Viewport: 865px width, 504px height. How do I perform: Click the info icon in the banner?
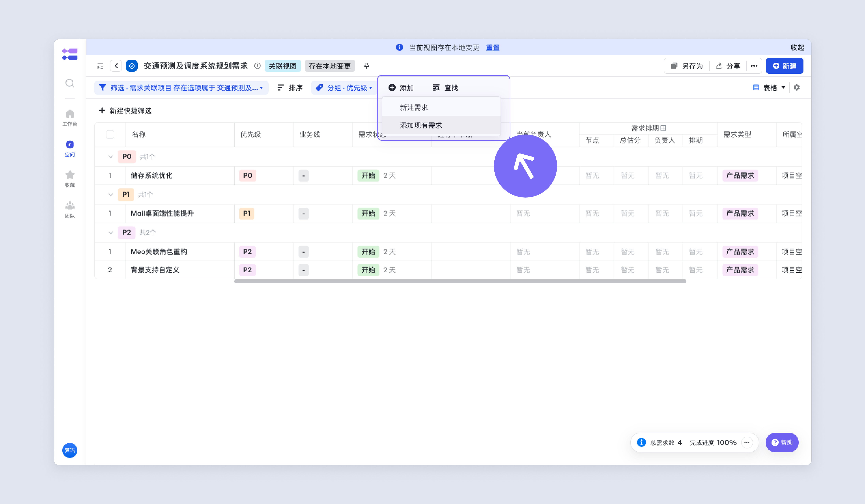[399, 47]
